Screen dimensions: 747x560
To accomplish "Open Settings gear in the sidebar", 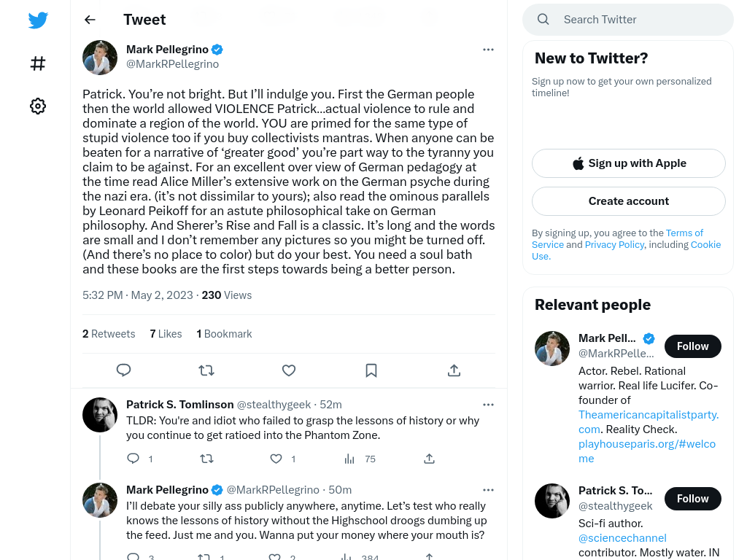I will pos(38,106).
